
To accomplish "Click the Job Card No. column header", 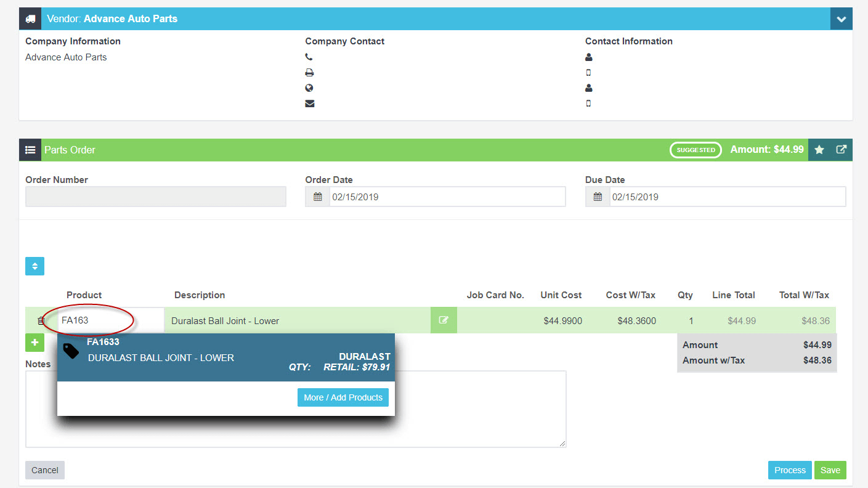I will (x=495, y=295).
